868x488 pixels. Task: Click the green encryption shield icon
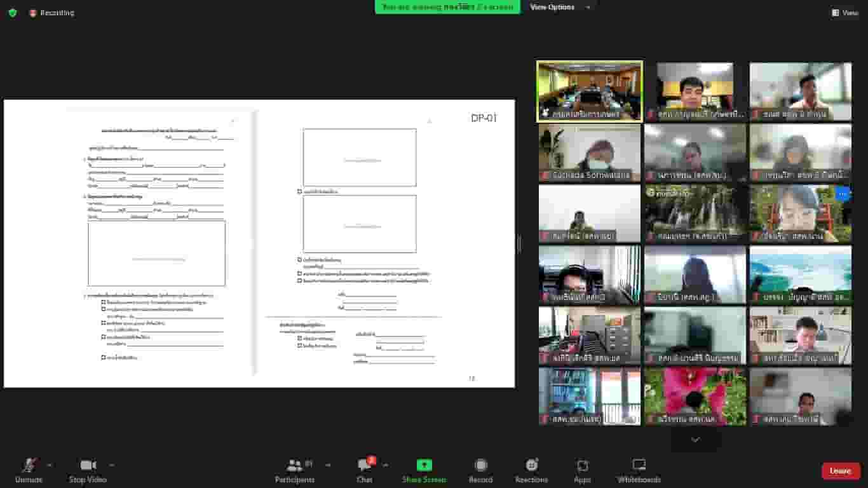[x=13, y=13]
